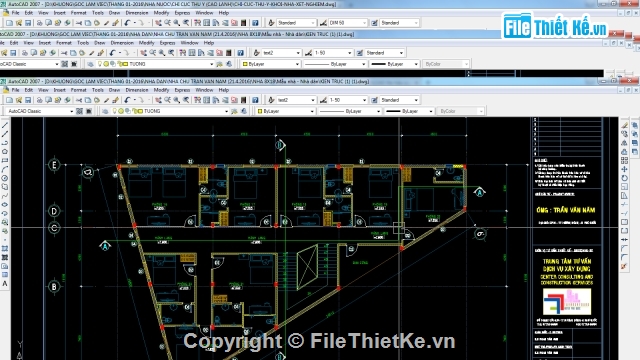
Task: Click the Save diskette button in the active toolbar
Action: [28, 100]
